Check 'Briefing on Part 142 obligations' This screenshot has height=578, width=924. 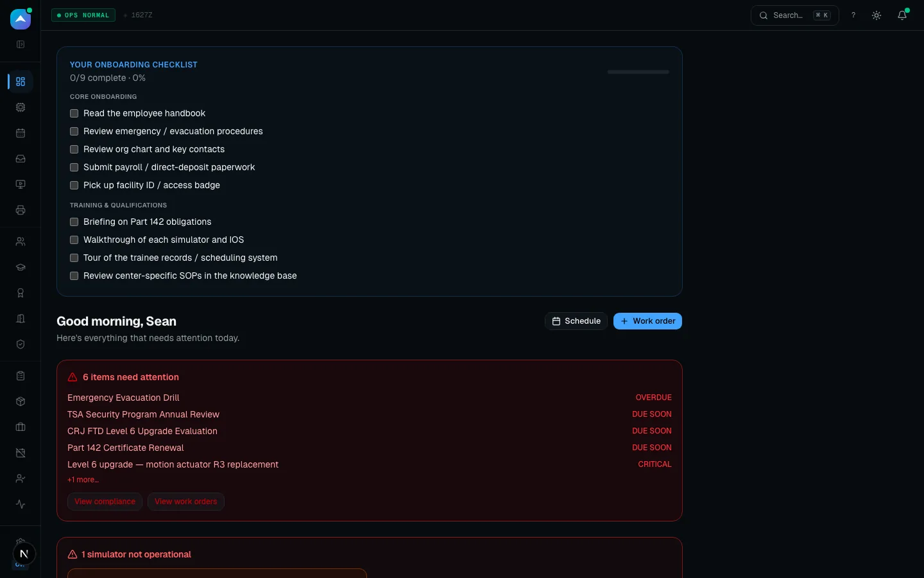pos(74,222)
